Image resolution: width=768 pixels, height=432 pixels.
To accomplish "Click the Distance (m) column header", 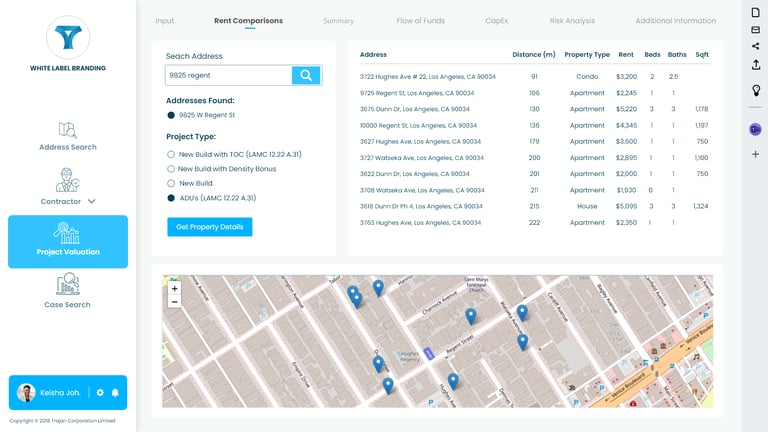I will [534, 54].
